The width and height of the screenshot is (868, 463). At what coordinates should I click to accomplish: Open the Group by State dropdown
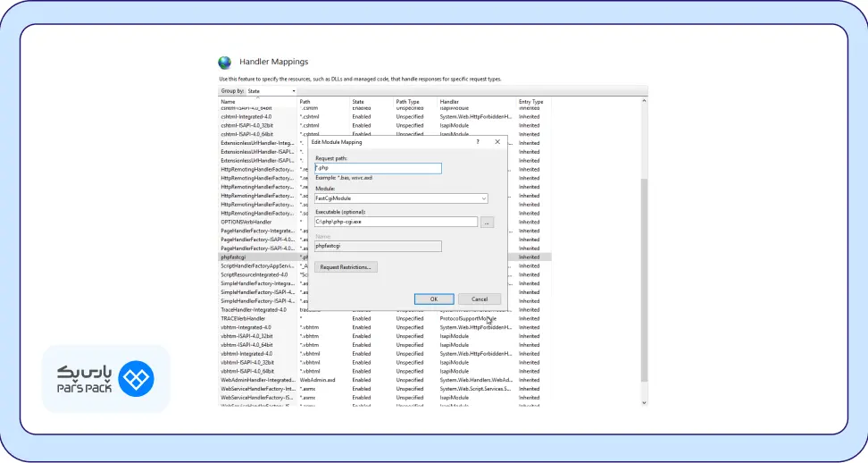coord(271,91)
